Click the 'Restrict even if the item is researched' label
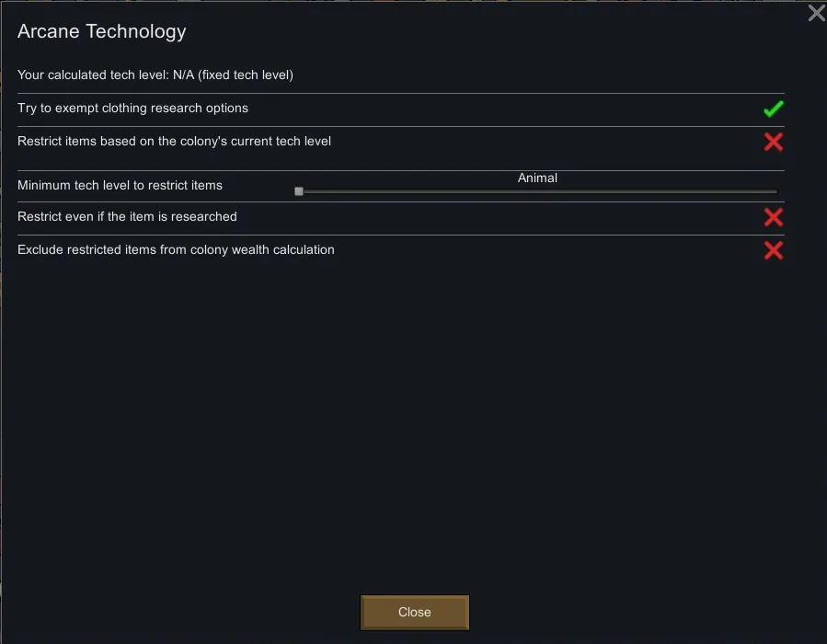The height and width of the screenshot is (644, 827). (x=127, y=216)
